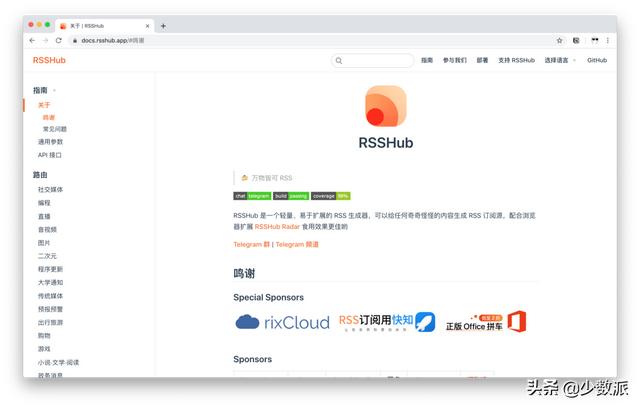
Task: Open 小说·文学·阅读 in the sidebar
Action: [58, 362]
